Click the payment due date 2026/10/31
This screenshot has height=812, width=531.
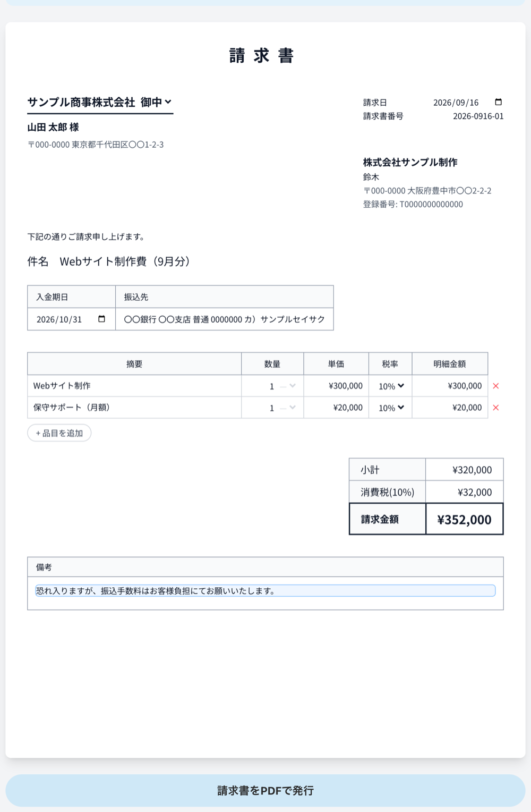(x=59, y=319)
